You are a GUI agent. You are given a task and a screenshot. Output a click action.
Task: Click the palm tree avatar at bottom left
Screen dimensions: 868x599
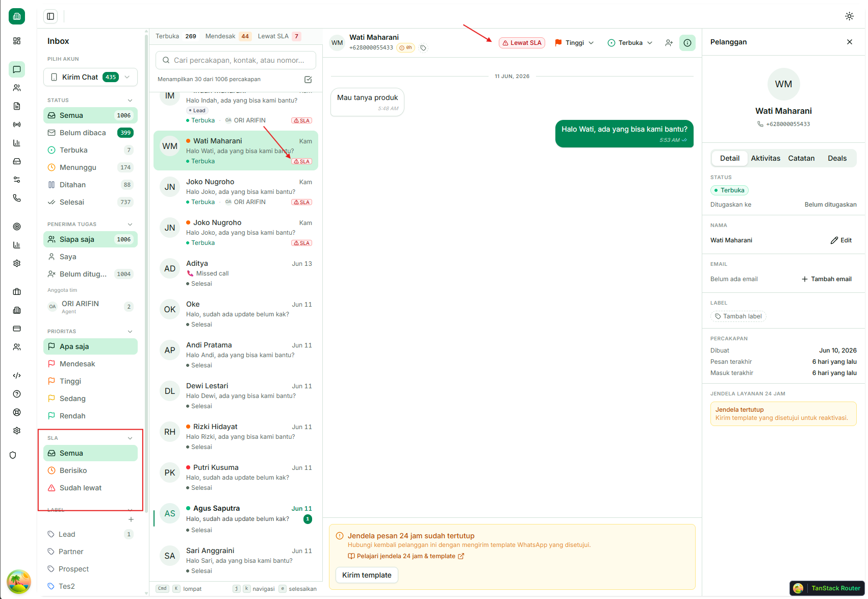19,582
